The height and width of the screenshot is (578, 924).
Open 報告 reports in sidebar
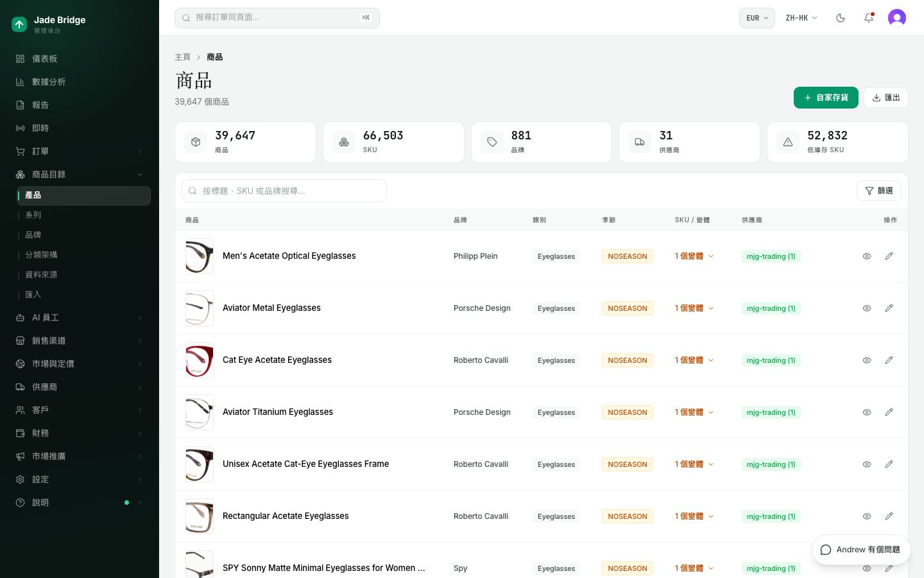(80, 105)
